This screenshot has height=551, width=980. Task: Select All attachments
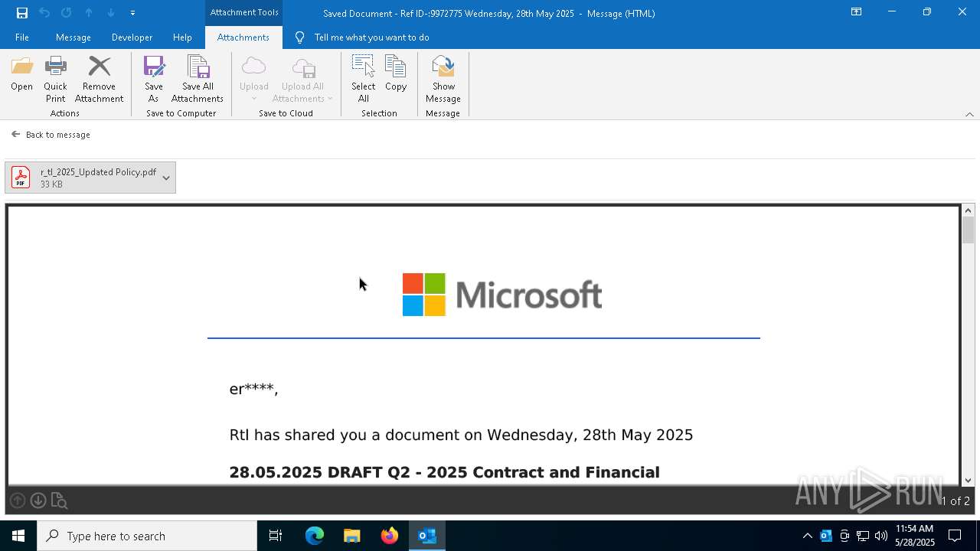(364, 80)
